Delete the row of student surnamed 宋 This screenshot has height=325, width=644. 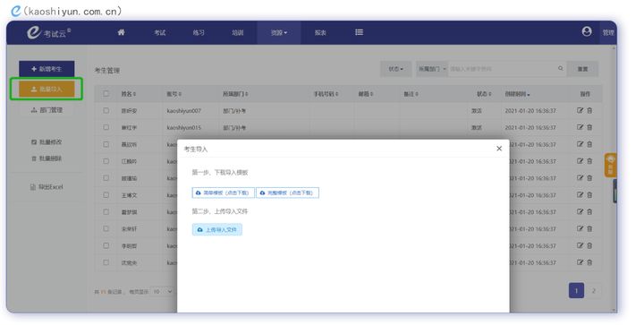point(589,228)
